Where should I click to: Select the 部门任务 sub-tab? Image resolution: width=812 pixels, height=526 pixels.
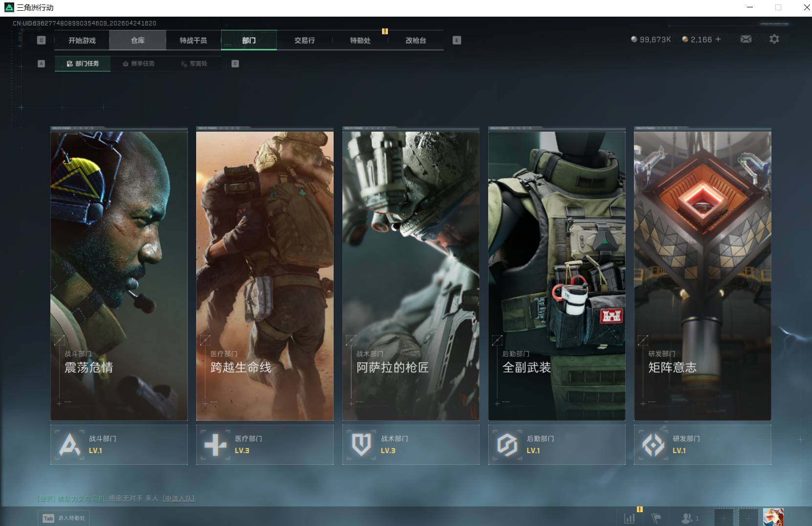click(x=83, y=64)
